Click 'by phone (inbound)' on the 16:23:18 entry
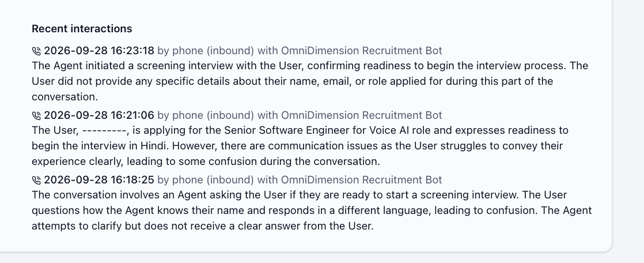 206,51
